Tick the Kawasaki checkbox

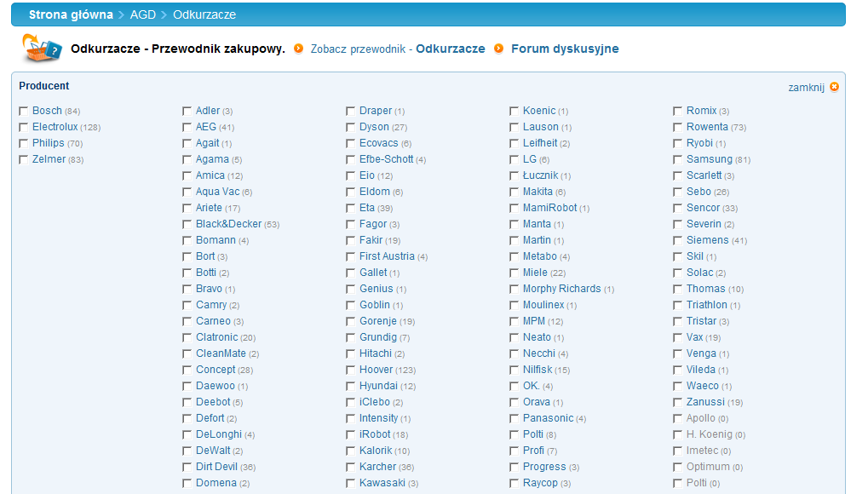point(350,483)
